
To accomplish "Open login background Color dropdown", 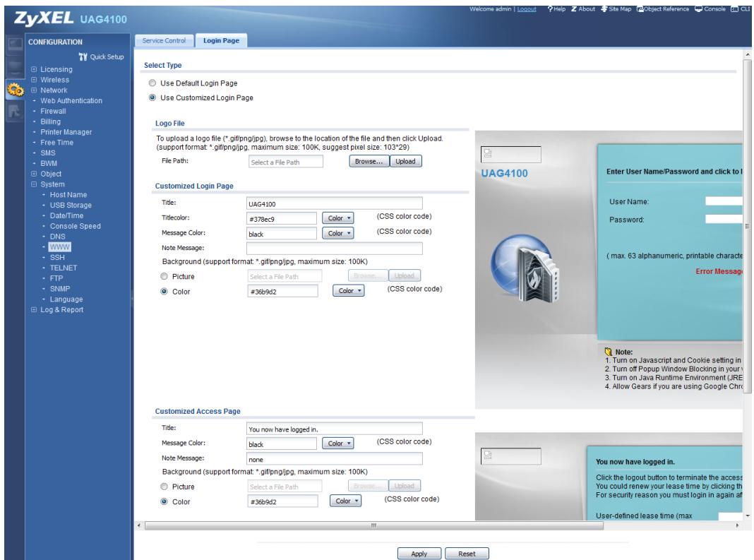I will coord(348,290).
